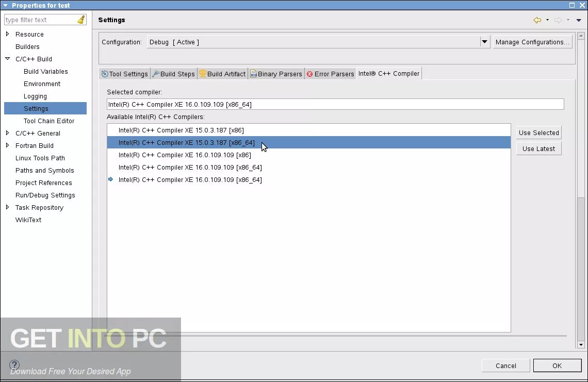Click the Selected compiler text field

point(335,104)
